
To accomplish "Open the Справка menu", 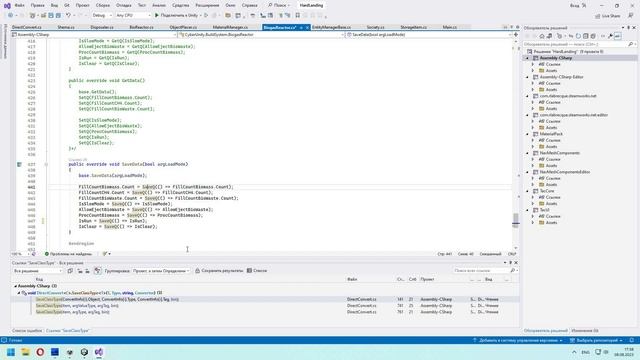I will [x=249, y=5].
